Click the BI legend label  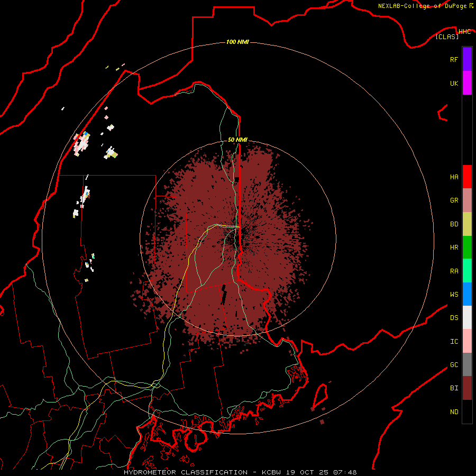[x=454, y=388]
